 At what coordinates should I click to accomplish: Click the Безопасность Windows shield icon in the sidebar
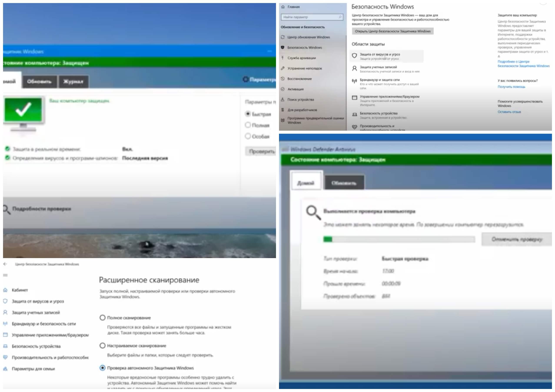tap(282, 48)
